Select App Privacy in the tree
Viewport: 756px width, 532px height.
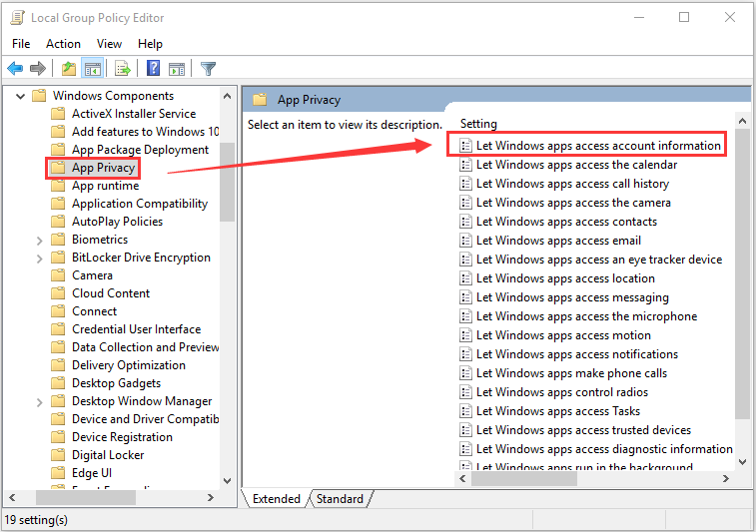(x=103, y=168)
